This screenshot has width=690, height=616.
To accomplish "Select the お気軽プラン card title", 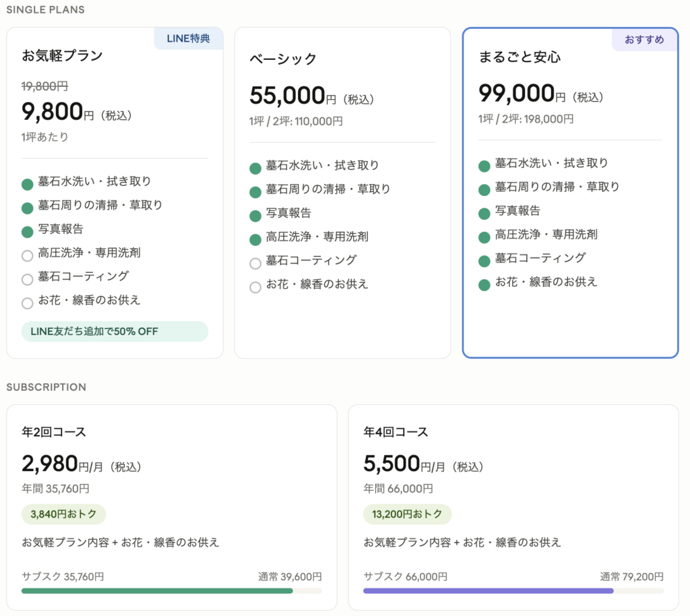I will point(62,56).
